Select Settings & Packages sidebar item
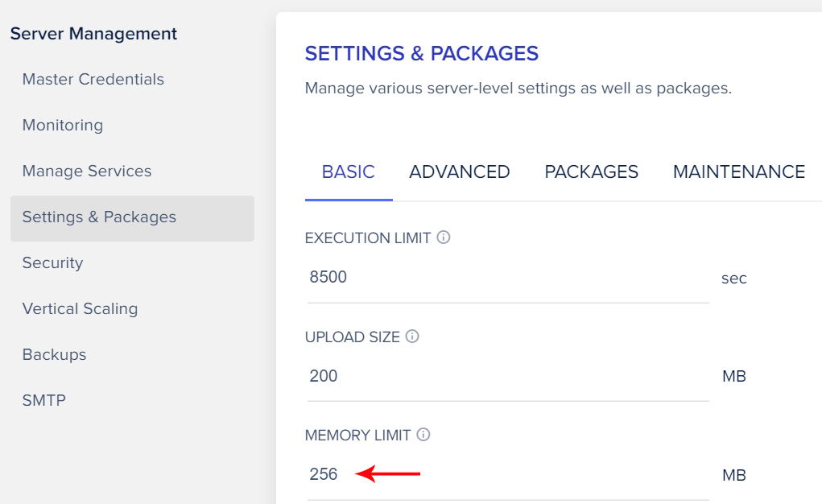This screenshot has width=822, height=504. pos(132,218)
